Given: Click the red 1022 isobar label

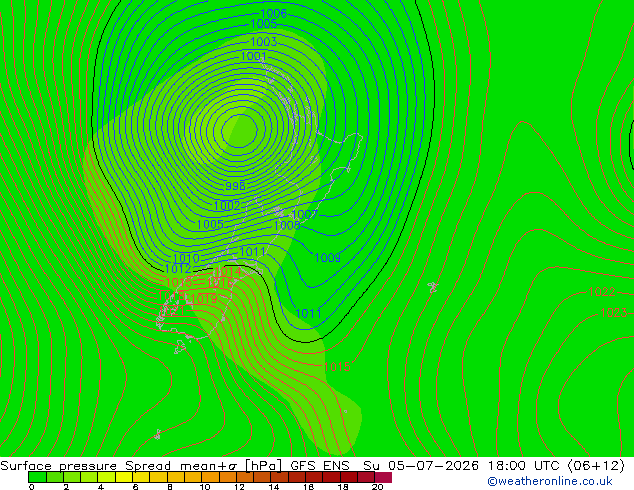Looking at the screenshot, I should (x=602, y=292).
